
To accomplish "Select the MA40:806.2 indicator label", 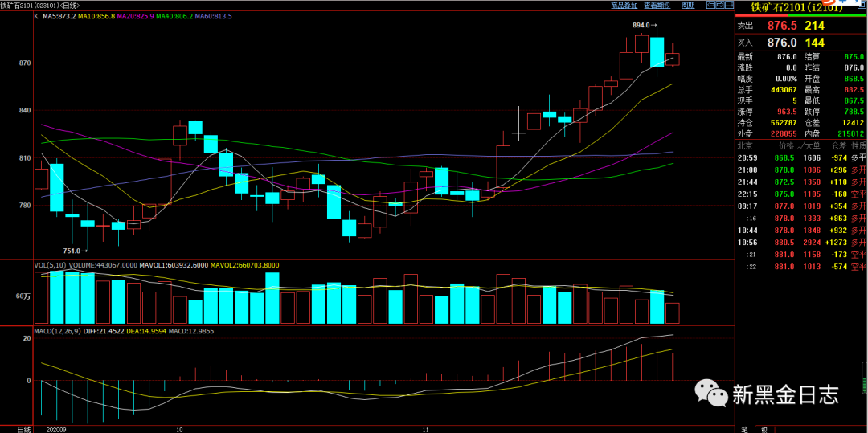I will [x=174, y=17].
